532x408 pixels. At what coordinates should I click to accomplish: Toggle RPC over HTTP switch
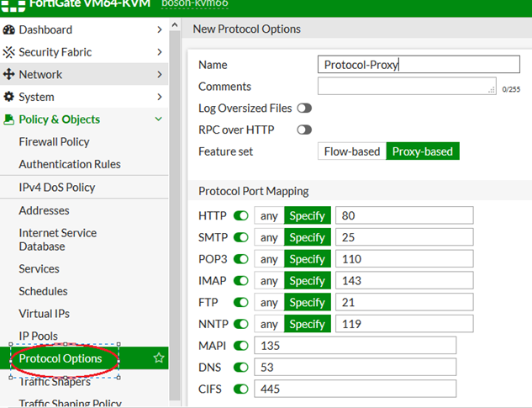(x=303, y=130)
